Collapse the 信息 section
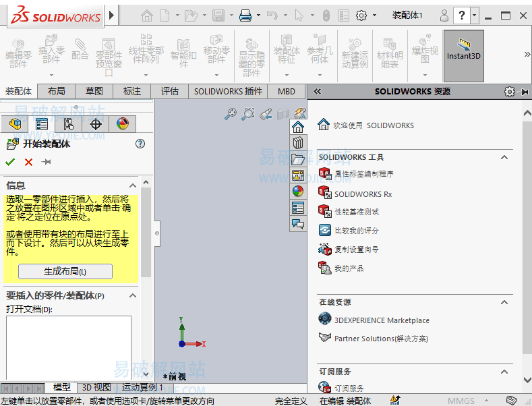532x406 pixels. [133, 185]
